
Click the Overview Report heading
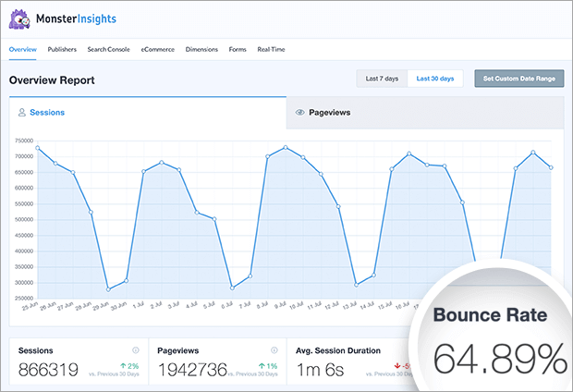point(52,80)
